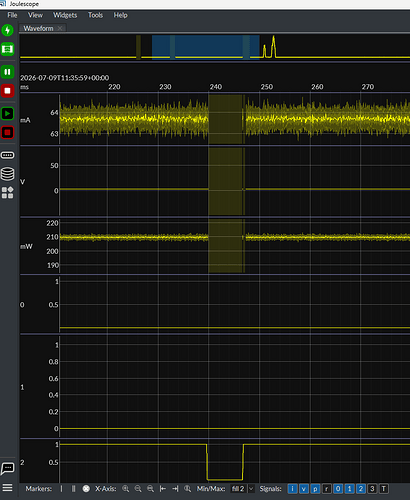The width and height of the screenshot is (410, 500).
Task: Click the blue selected region in overview
Action: 206,47
